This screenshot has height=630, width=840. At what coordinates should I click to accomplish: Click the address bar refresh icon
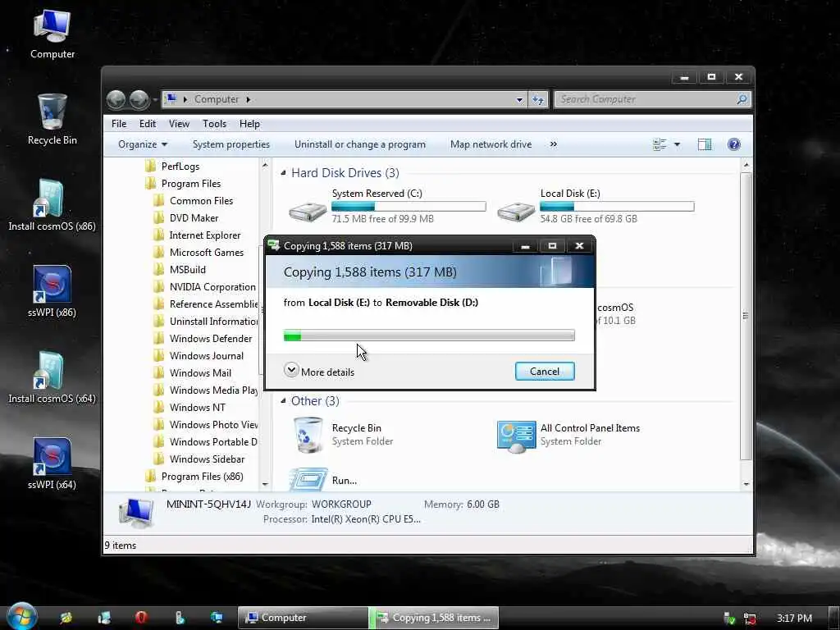tap(538, 99)
